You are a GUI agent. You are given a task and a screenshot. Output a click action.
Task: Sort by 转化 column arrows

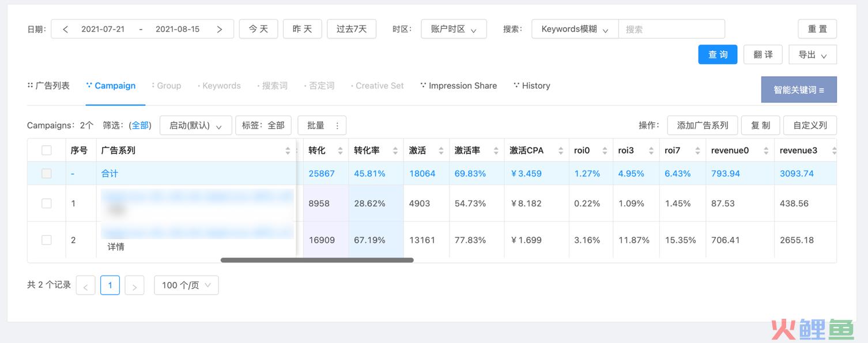(x=340, y=150)
